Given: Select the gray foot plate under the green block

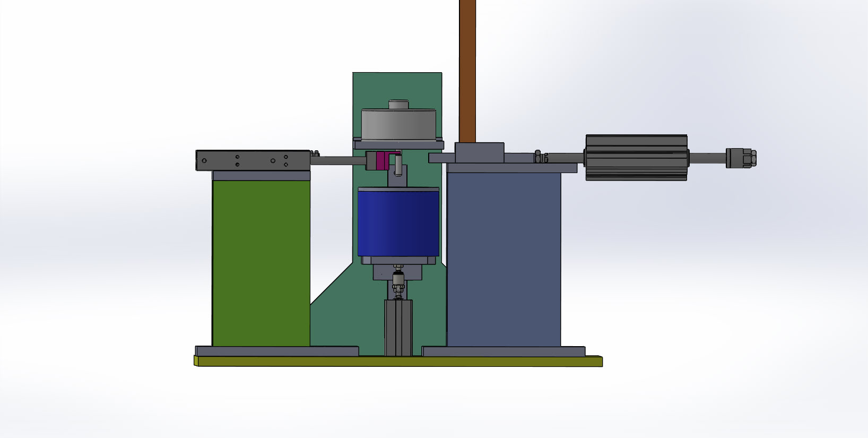Looking at the screenshot, I should [276, 351].
